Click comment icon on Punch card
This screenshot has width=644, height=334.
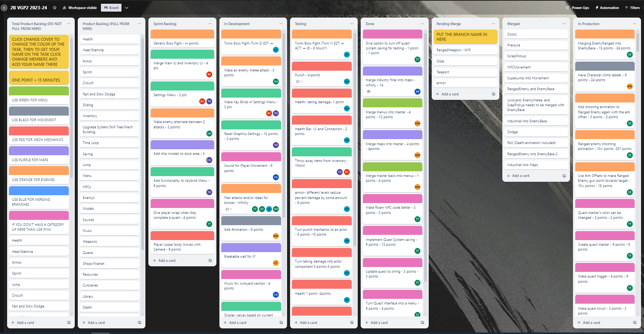tap(298, 82)
